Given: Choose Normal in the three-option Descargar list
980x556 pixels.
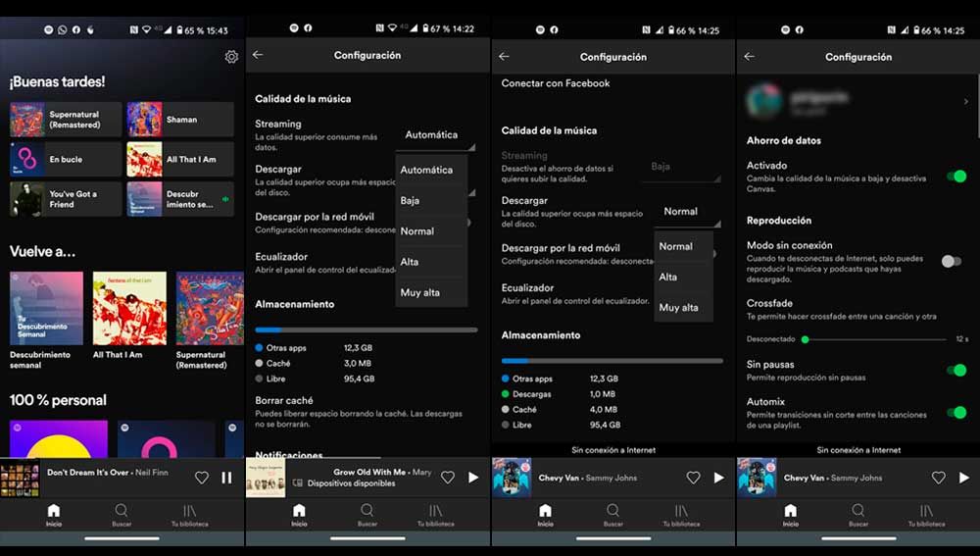Looking at the screenshot, I should coord(684,246).
